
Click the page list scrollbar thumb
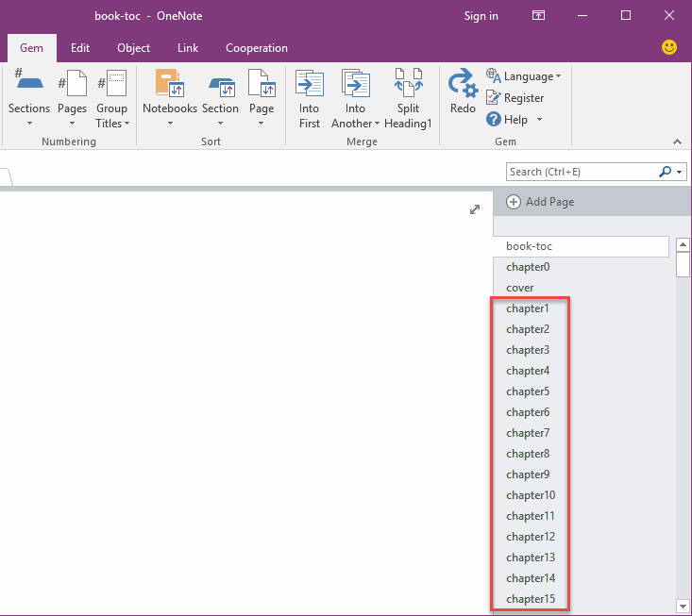coord(683,264)
